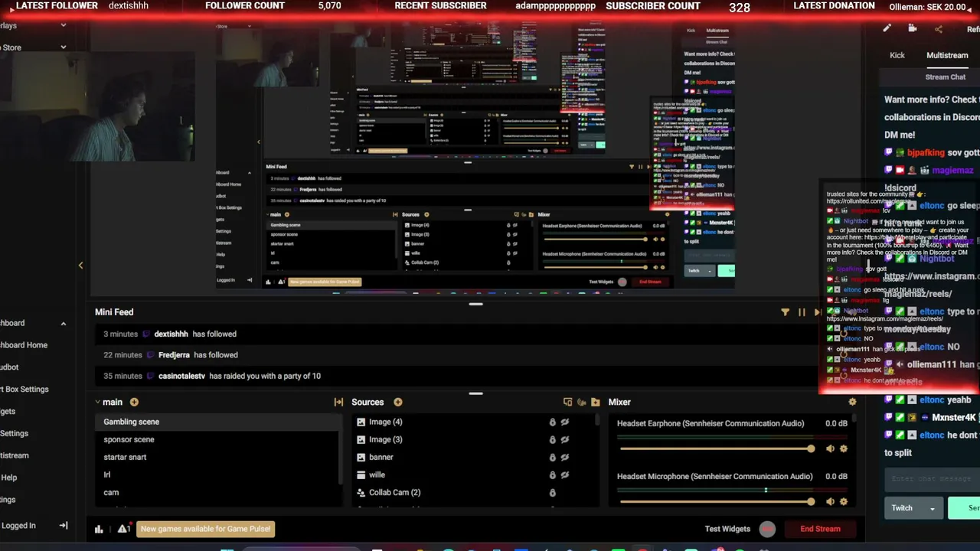980x551 pixels.
Task: Switch to the Multistream chat tab
Action: tap(947, 55)
